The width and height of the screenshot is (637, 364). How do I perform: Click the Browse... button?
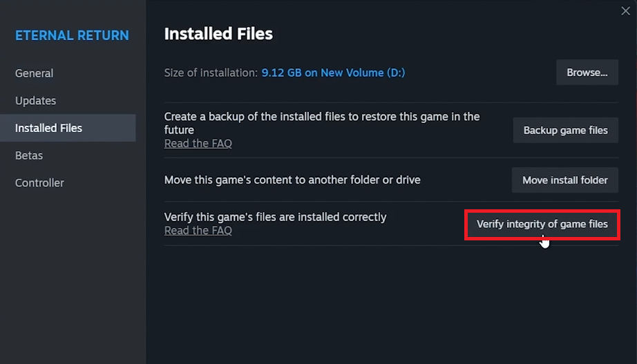pos(587,72)
